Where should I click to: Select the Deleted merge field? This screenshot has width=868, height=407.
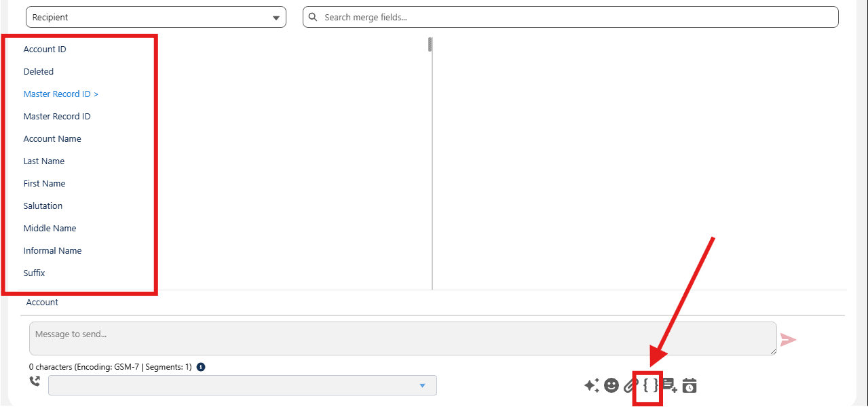coord(39,71)
